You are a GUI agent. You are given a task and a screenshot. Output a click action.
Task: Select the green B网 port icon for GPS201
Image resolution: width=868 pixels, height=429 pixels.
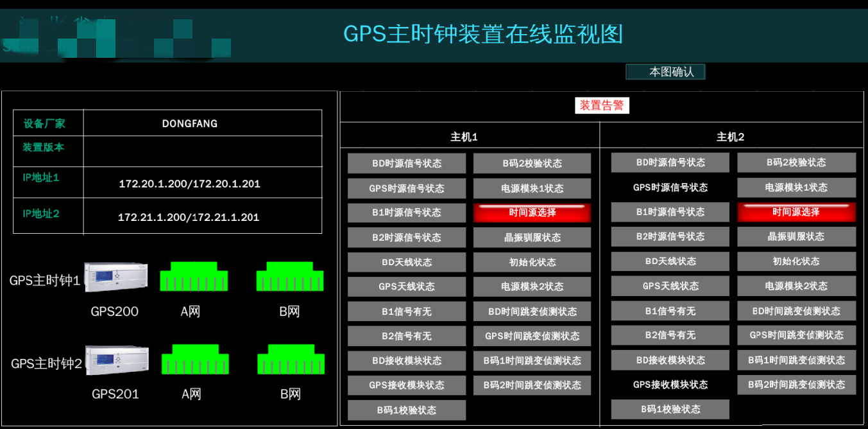pos(291,359)
